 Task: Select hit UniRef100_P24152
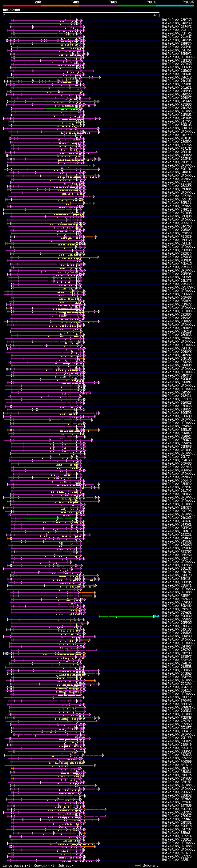click(177, 782)
